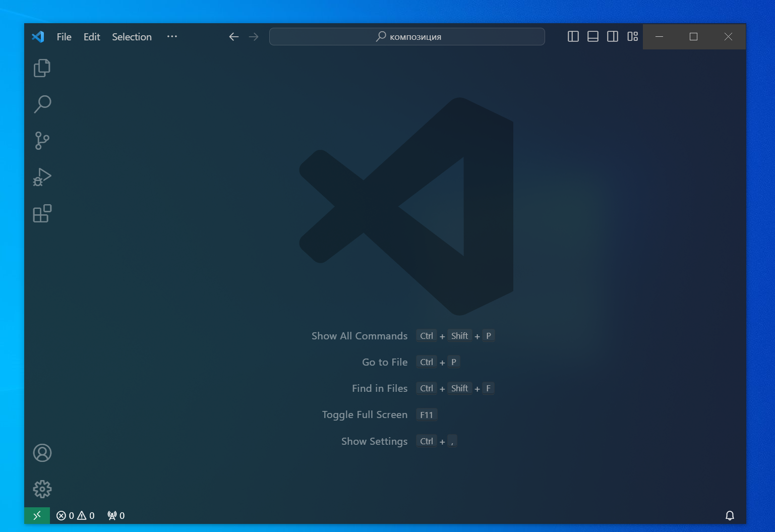Open the Source Control view

[42, 141]
